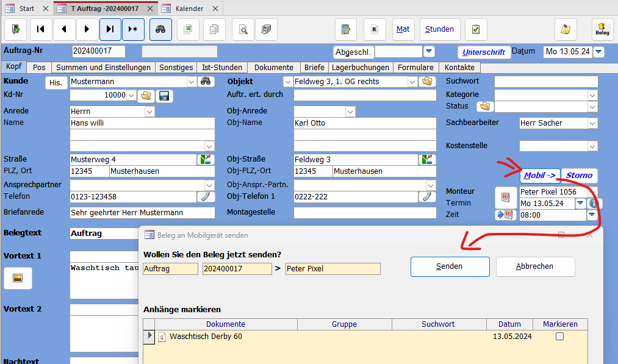This screenshot has height=364, width=618.
Task: Open the pinned yellow note icon
Action: point(566,29)
